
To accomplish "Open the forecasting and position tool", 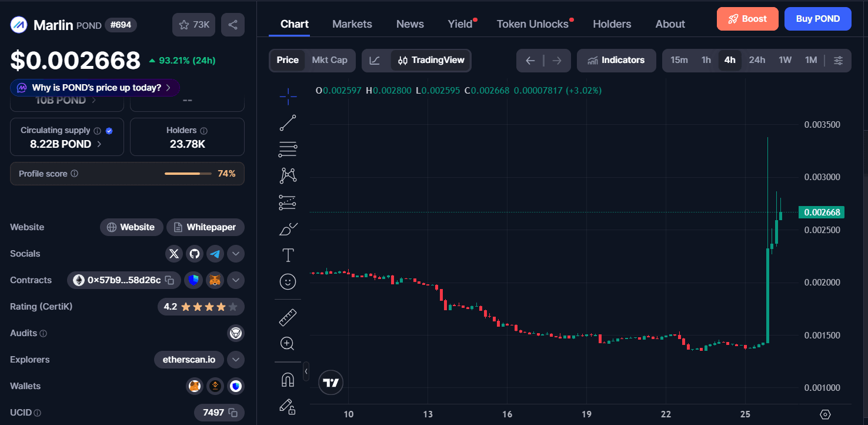I will tap(288, 202).
